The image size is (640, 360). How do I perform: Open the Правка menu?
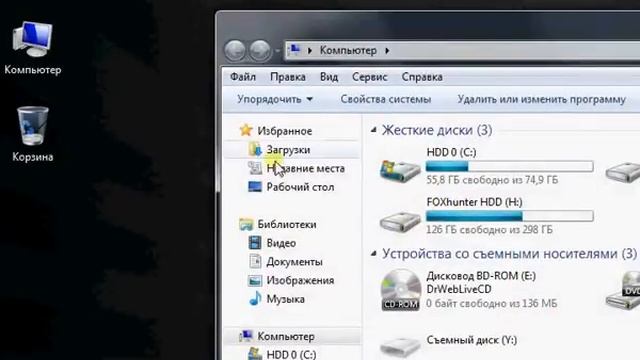(x=288, y=77)
